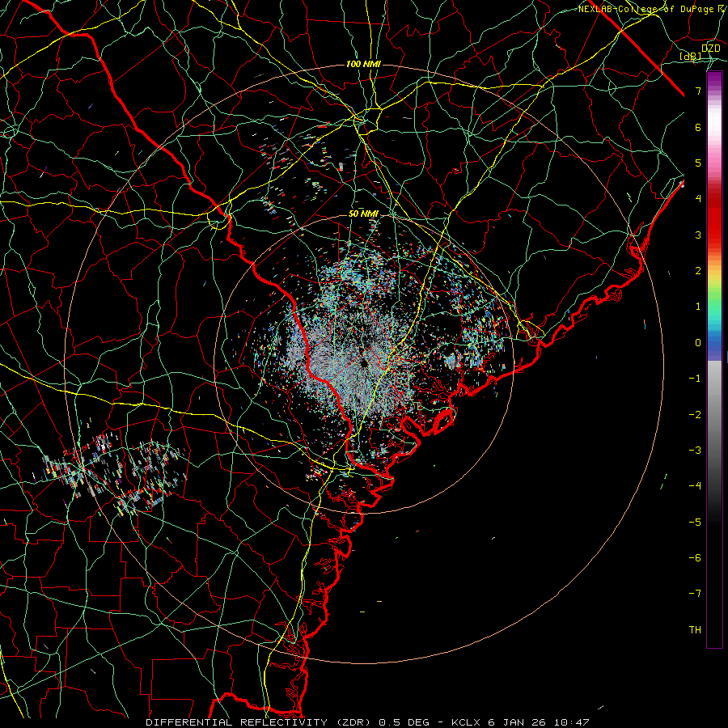Click the -7 value on the color scale
The height and width of the screenshot is (728, 728).
coord(695,594)
